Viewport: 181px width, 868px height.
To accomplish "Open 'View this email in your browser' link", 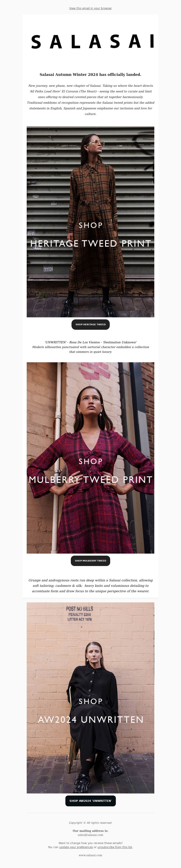I will [90, 8].
